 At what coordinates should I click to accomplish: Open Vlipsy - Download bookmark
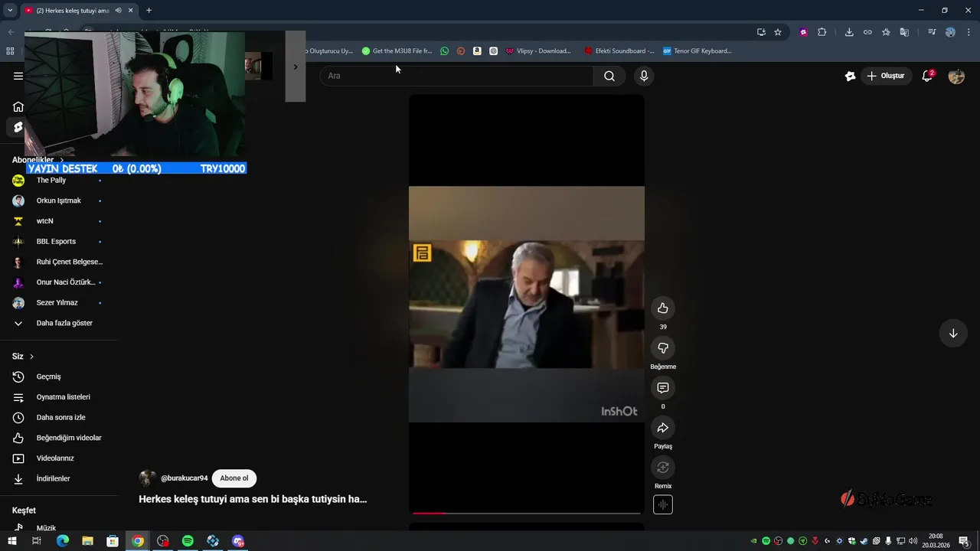tap(538, 51)
